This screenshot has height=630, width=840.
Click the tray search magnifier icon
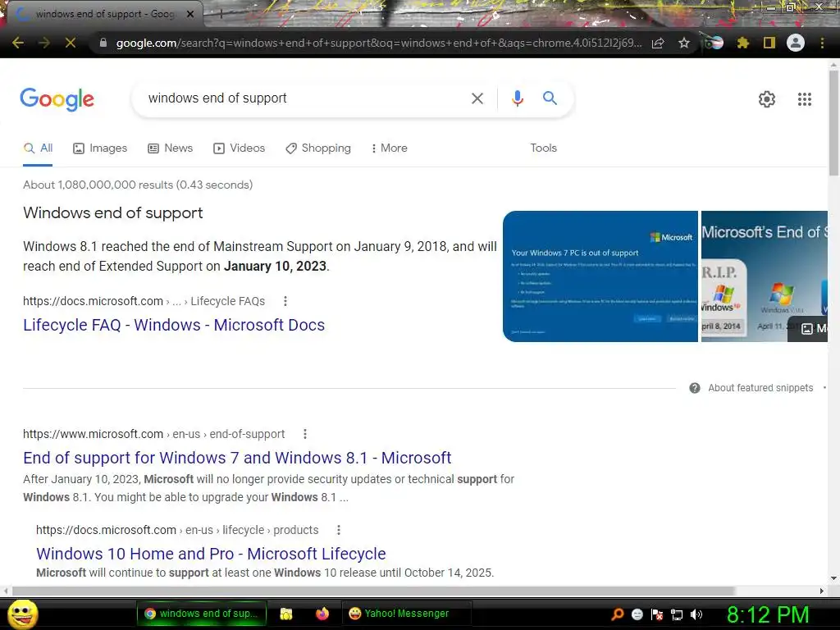click(x=618, y=614)
